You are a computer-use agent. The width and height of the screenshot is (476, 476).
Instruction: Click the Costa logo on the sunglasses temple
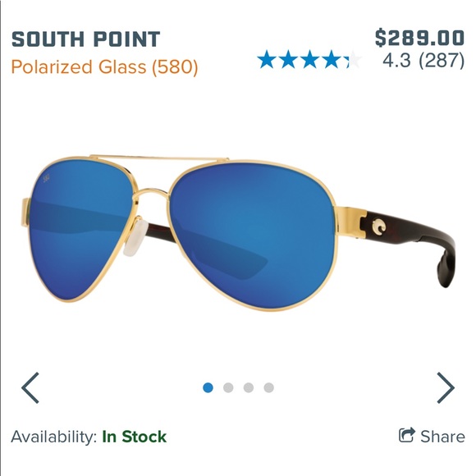[379, 227]
